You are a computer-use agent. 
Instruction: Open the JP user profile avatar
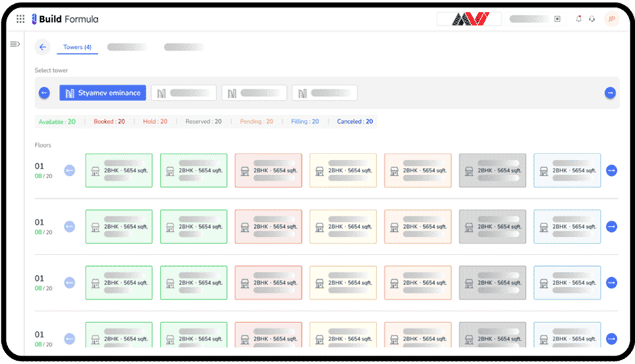(611, 19)
